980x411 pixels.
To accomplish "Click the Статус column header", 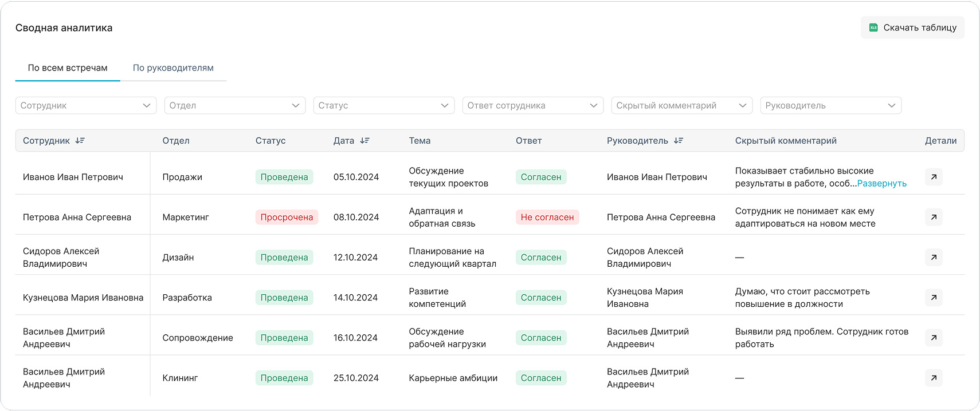I will pyautogui.click(x=271, y=140).
